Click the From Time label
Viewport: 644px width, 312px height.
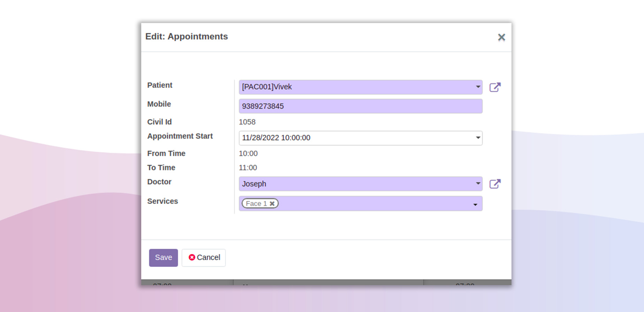(166, 153)
